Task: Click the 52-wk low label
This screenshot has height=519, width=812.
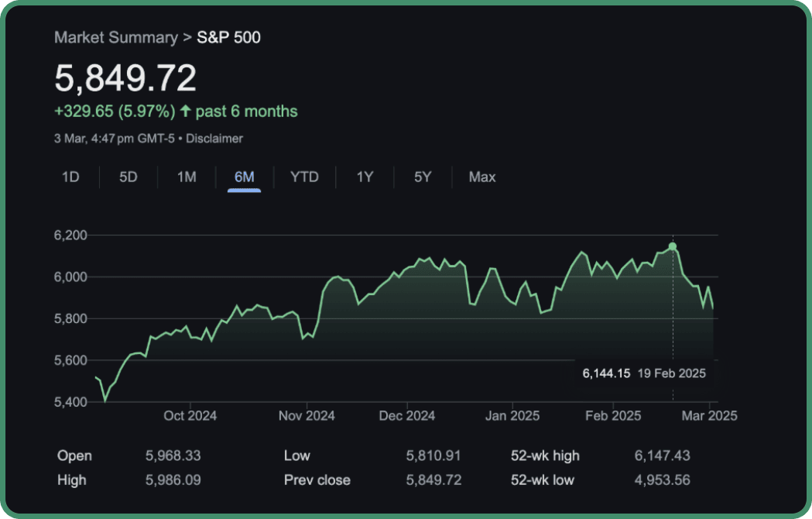Action: (x=542, y=480)
